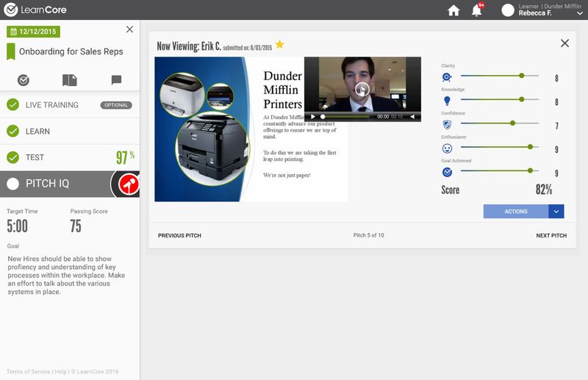Image resolution: width=588 pixels, height=380 pixels.
Task: Click the Enthusiasm smiley icon
Action: coord(447,148)
